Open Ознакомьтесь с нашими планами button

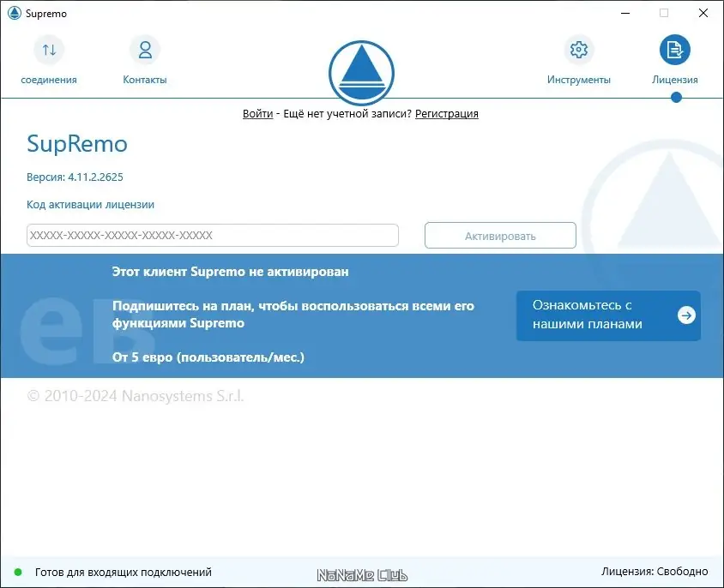[x=608, y=315]
